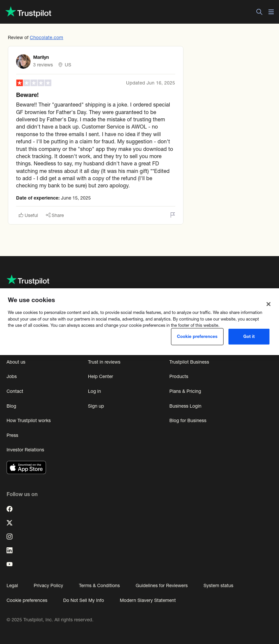
Task: Open Do Not Sell My Info link
Action: [83, 600]
